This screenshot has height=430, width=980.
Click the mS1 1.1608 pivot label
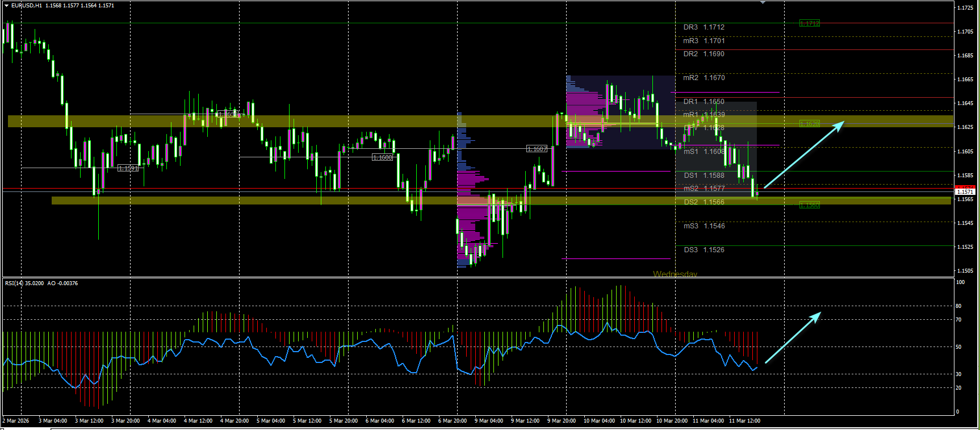coord(704,152)
